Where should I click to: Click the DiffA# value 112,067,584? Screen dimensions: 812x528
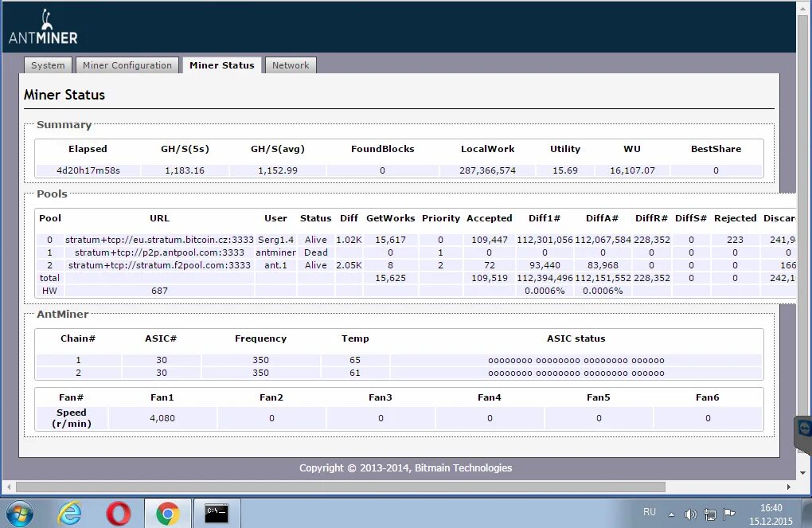coord(603,240)
